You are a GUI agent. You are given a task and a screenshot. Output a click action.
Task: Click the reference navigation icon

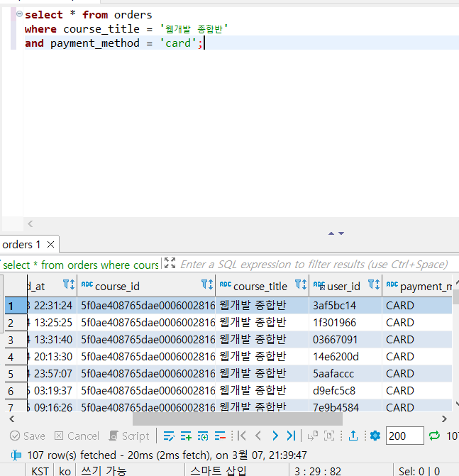[313, 436]
